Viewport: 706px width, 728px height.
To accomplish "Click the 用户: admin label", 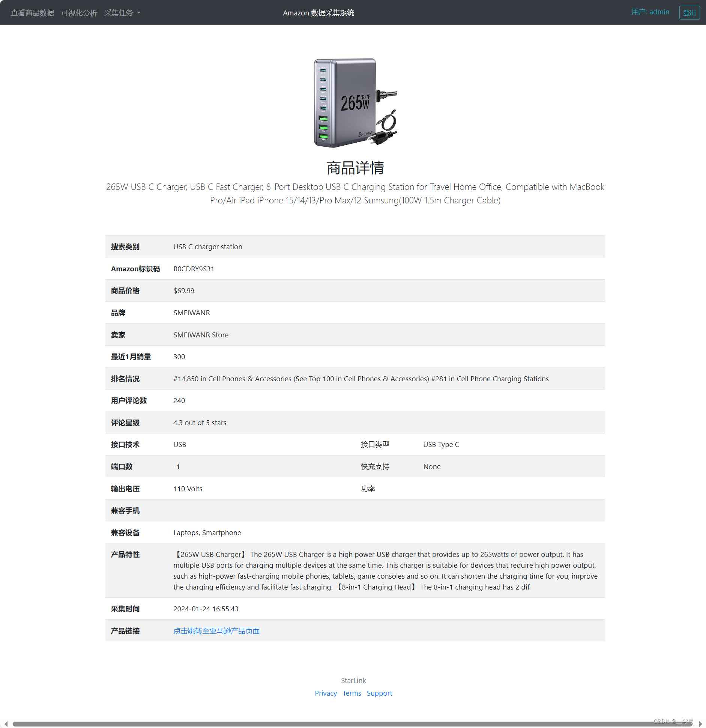I will [x=650, y=12].
